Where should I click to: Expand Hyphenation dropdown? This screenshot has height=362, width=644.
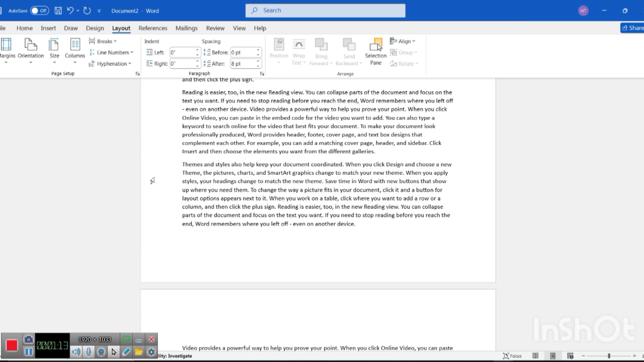(110, 64)
